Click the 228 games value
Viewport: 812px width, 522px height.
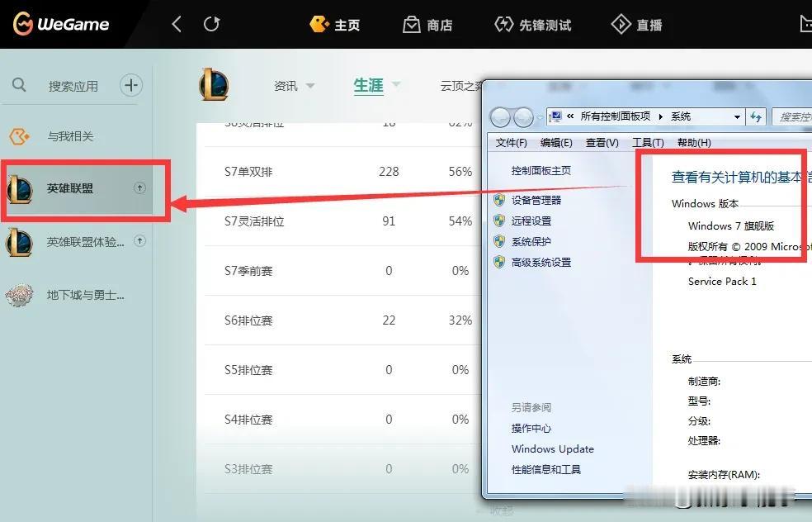pos(389,172)
